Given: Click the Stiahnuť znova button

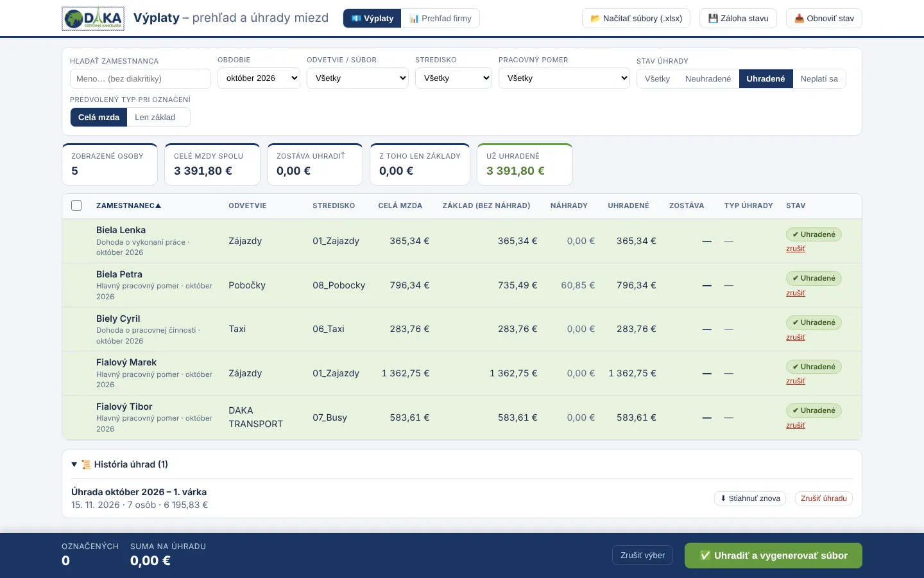Looking at the screenshot, I should click(750, 498).
